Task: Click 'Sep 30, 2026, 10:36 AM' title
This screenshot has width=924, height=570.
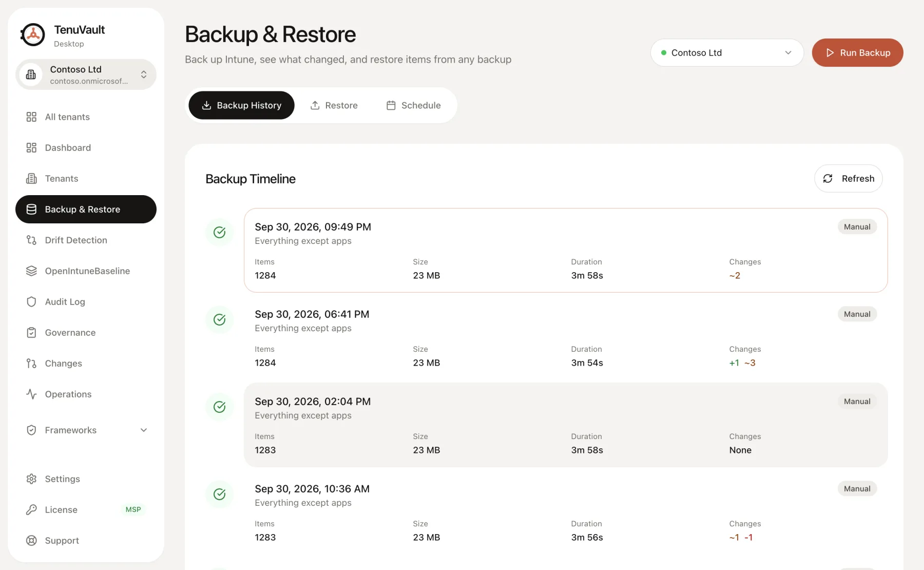Action: pyautogui.click(x=312, y=489)
